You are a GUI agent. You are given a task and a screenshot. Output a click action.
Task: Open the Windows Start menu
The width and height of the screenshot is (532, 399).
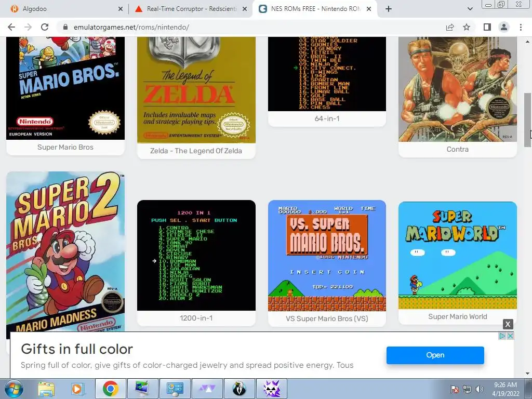point(14,389)
